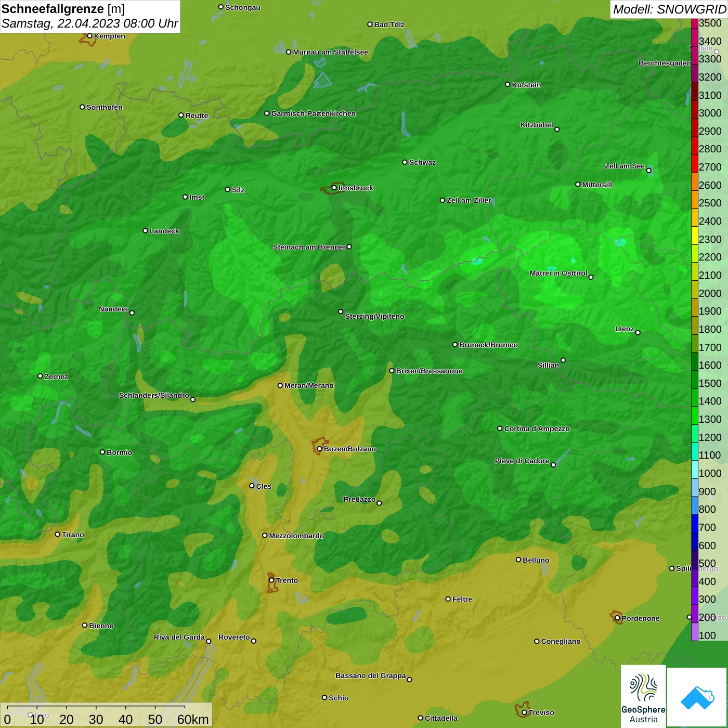Click the date Samstag, 22.04.2023 08:00 Uhr
The width and height of the screenshot is (728, 728).
tap(89, 24)
